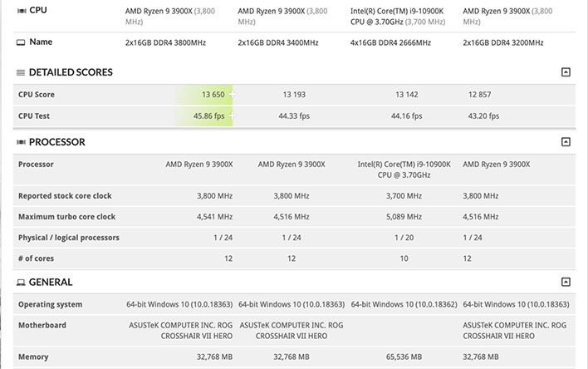Click the CPU Test row label
Screen dimensions: 588x369
pos(34,116)
